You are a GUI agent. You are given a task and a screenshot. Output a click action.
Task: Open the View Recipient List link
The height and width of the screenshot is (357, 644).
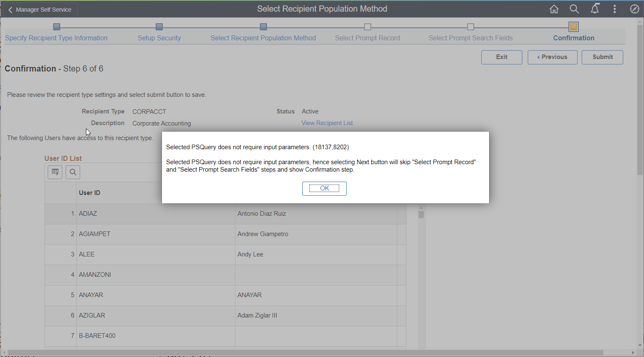tap(327, 123)
